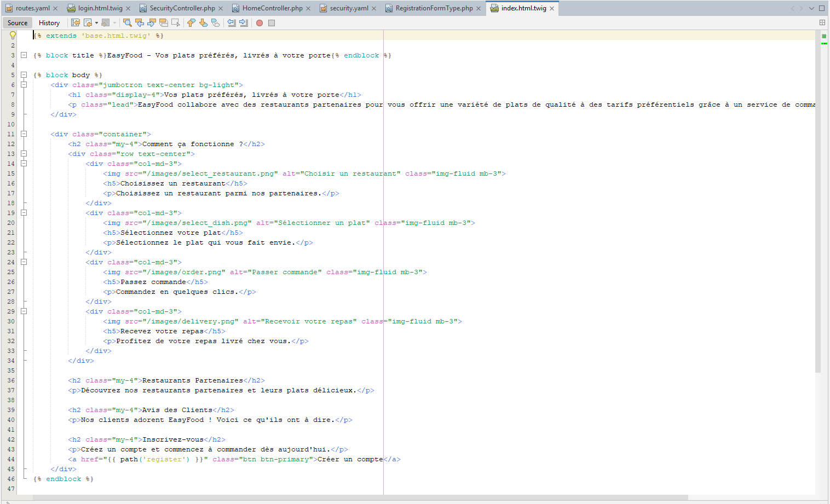Collapse col-md-3 div fold on line 14

(24, 163)
